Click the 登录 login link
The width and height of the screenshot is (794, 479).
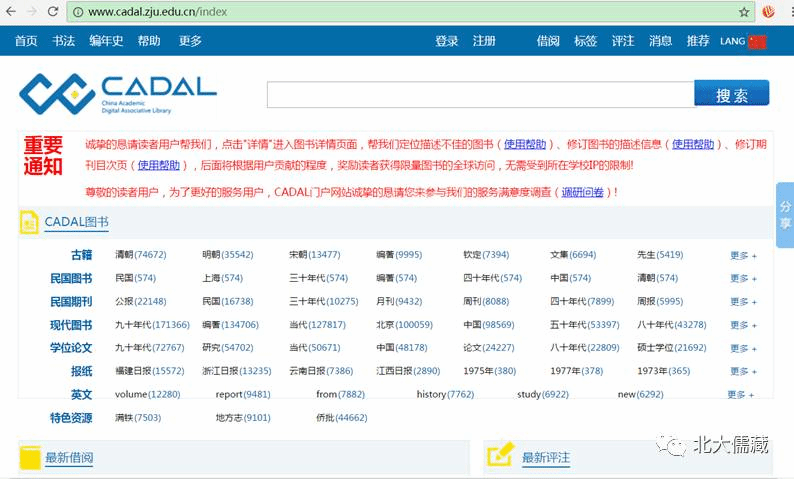447,41
